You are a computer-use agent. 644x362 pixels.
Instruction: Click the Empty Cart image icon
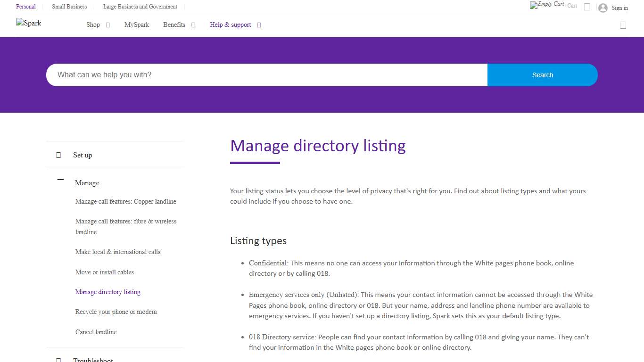548,5
